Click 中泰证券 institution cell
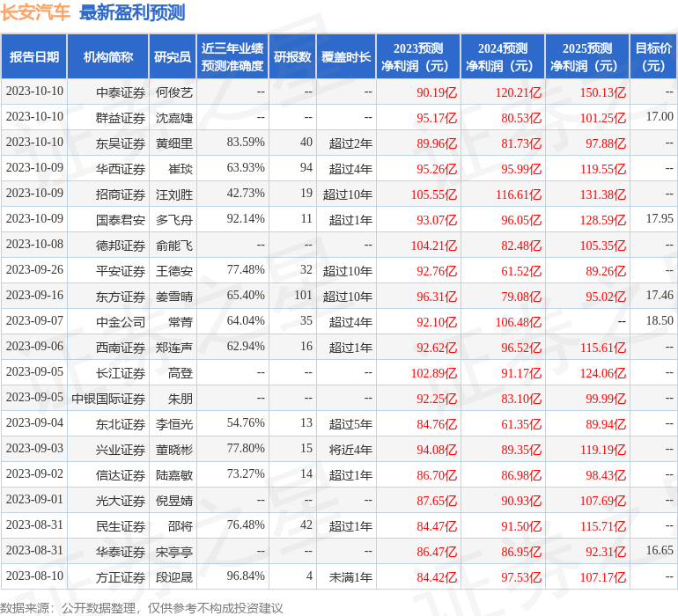This screenshot has height=616, width=678. (x=121, y=92)
